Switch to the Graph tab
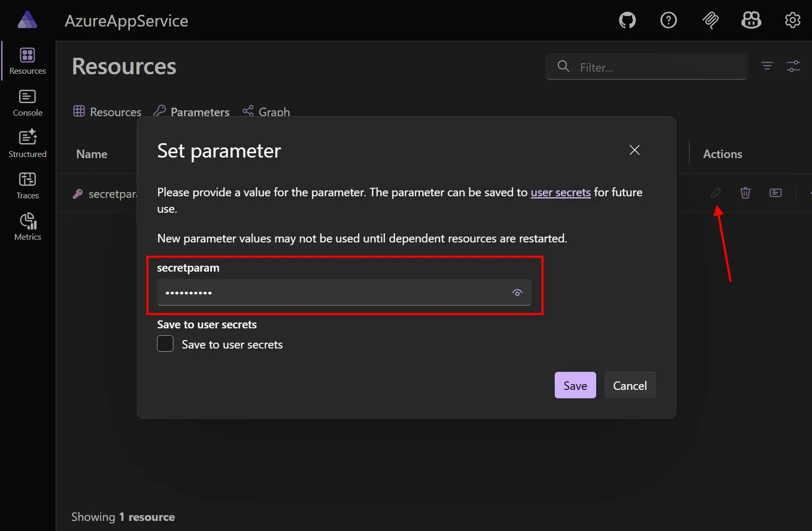This screenshot has width=812, height=531. tap(274, 111)
